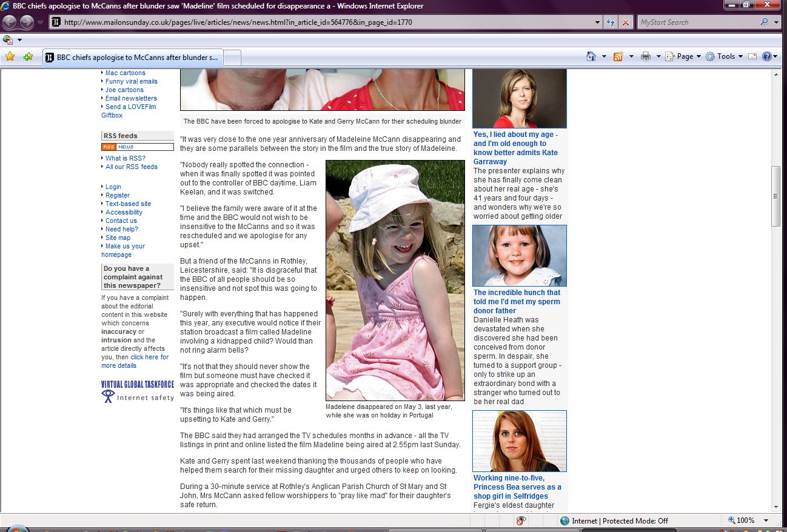Click the search magnifier icon
This screenshot has height=532, width=787.
(x=764, y=22)
